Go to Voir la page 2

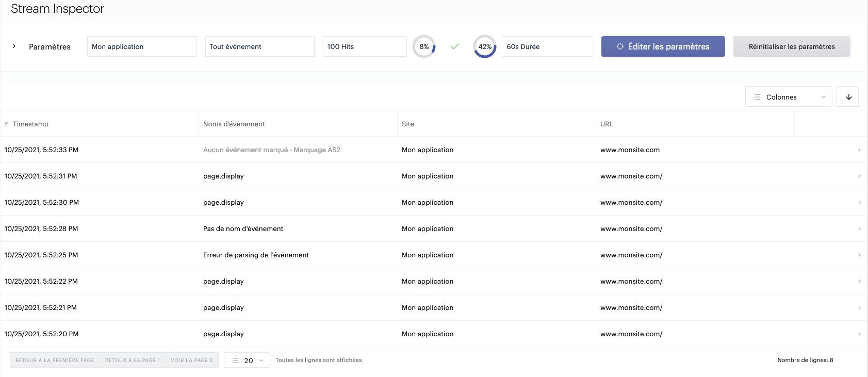click(192, 360)
